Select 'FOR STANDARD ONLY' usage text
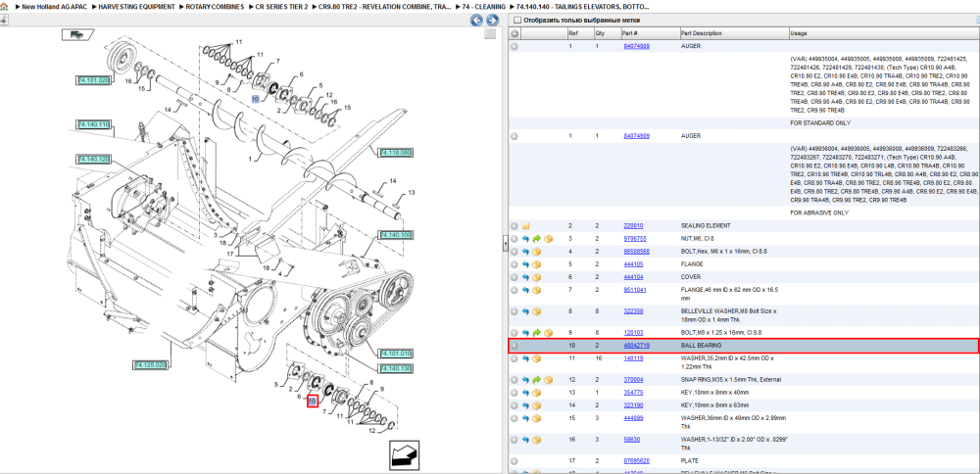Screen dimensions: 980x474 pyautogui.click(x=820, y=123)
